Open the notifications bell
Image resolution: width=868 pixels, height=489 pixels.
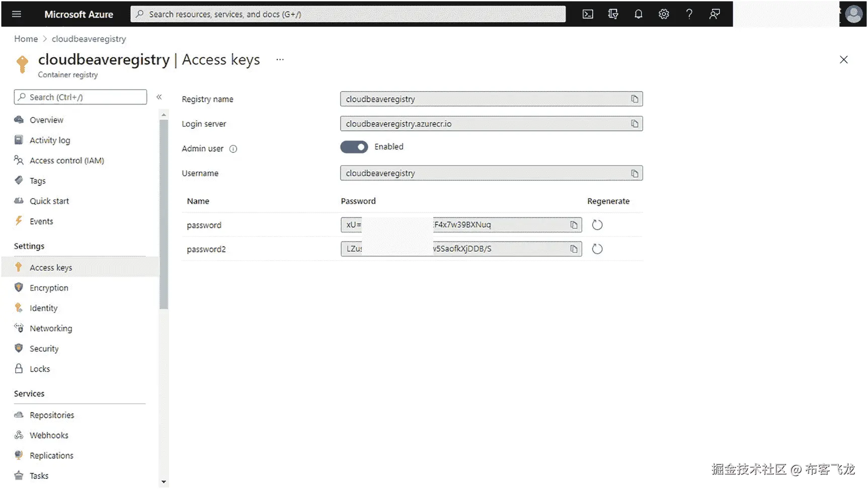pyautogui.click(x=639, y=14)
